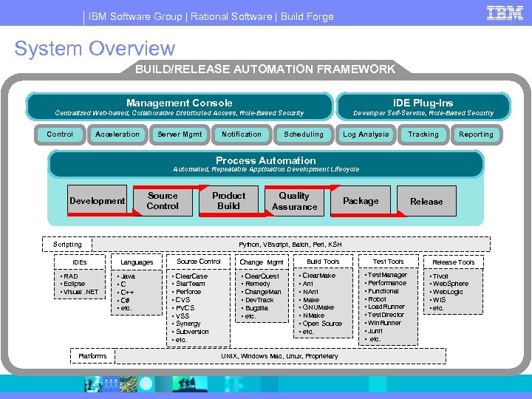The width and height of the screenshot is (532, 399).
Task: Click the 'BUILD/RELEASE AUTOMATION FRAMEWORK' banner
Action: [x=265, y=69]
